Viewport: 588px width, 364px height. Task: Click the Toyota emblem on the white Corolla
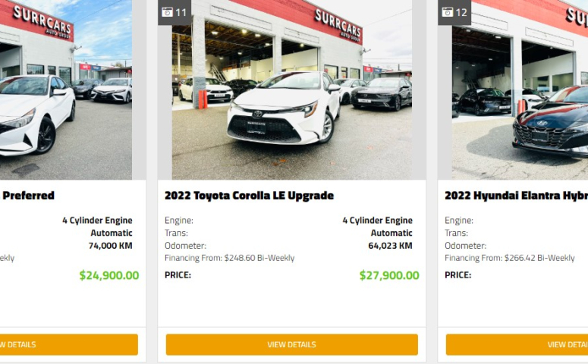[x=257, y=114]
